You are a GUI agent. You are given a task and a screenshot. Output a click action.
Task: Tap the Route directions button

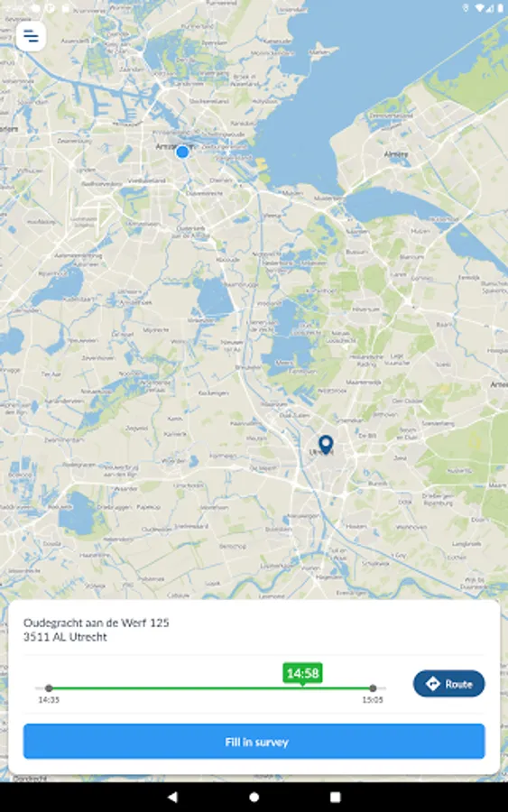click(448, 684)
